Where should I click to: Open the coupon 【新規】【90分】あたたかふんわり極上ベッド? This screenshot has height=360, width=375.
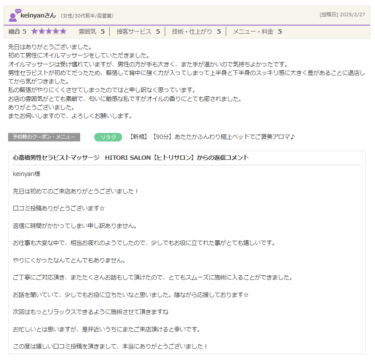click(212, 137)
